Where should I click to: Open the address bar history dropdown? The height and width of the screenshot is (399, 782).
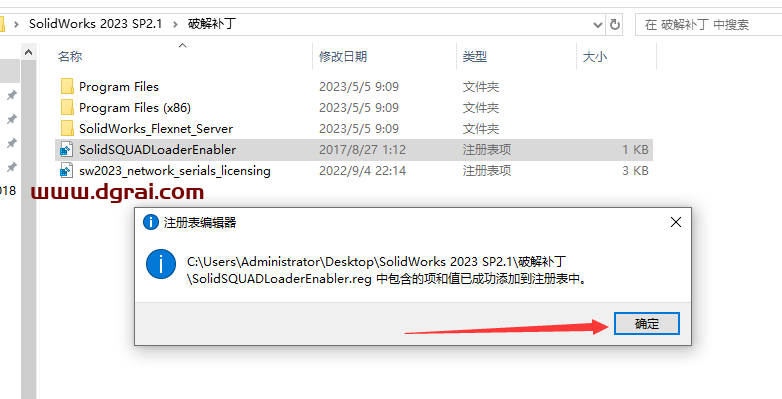[x=597, y=24]
